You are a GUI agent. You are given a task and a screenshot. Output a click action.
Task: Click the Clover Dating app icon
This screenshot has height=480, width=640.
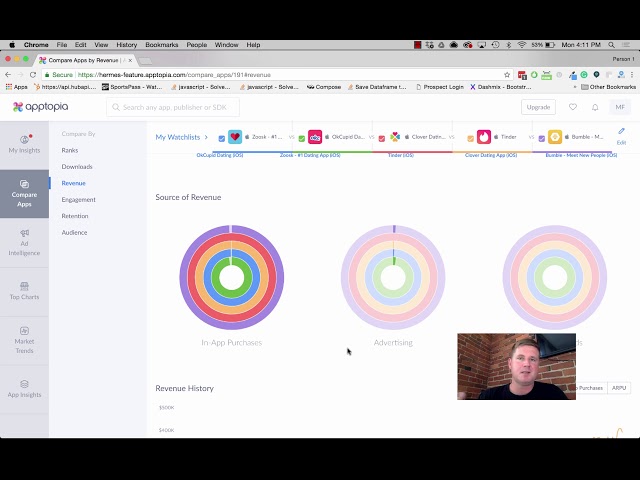tap(395, 137)
